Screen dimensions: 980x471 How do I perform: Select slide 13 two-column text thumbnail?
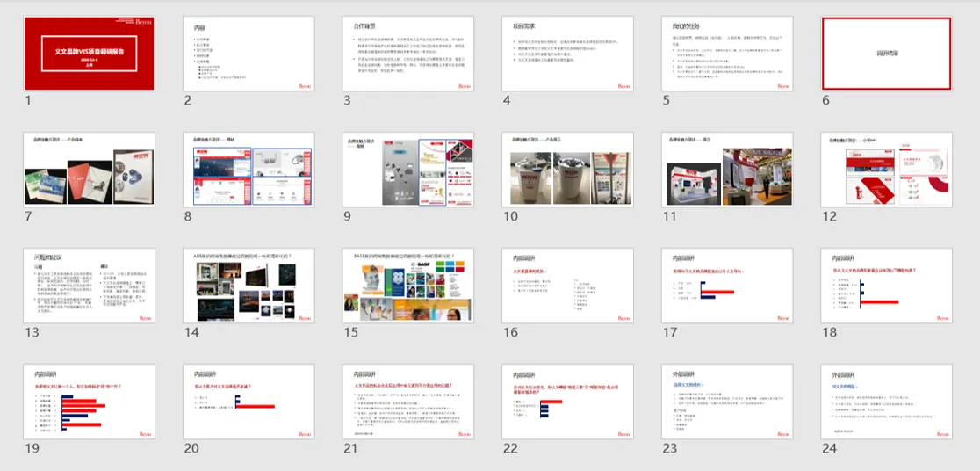pyautogui.click(x=90, y=286)
